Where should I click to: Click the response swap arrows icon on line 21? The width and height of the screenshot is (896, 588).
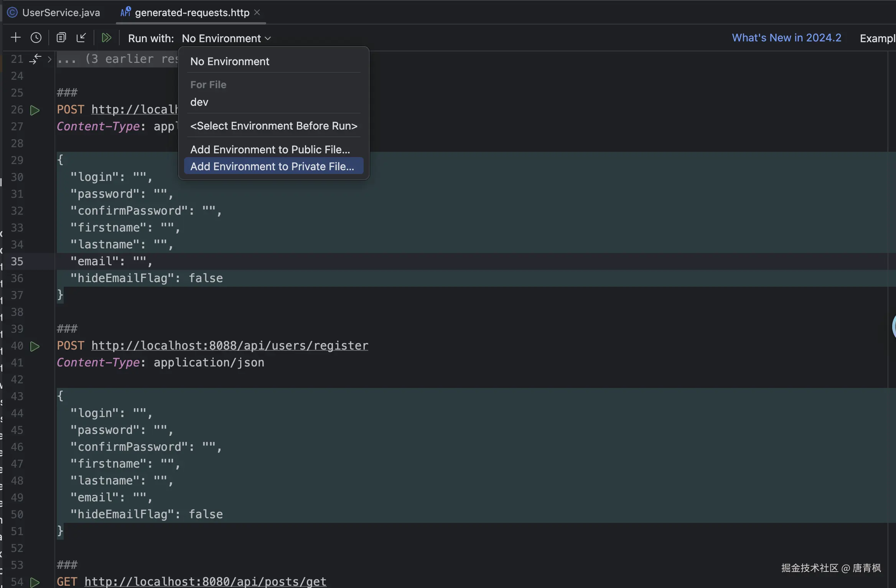[35, 59]
